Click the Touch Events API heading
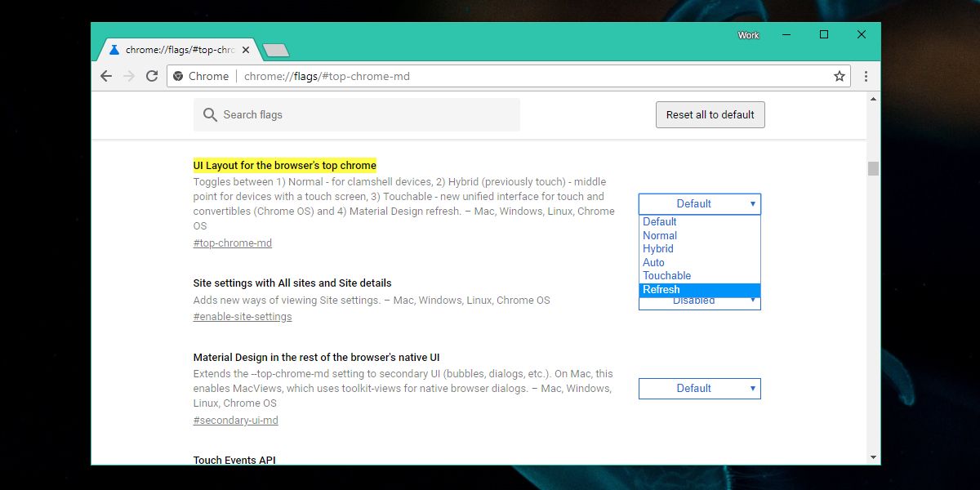980x490 pixels. coord(234,460)
